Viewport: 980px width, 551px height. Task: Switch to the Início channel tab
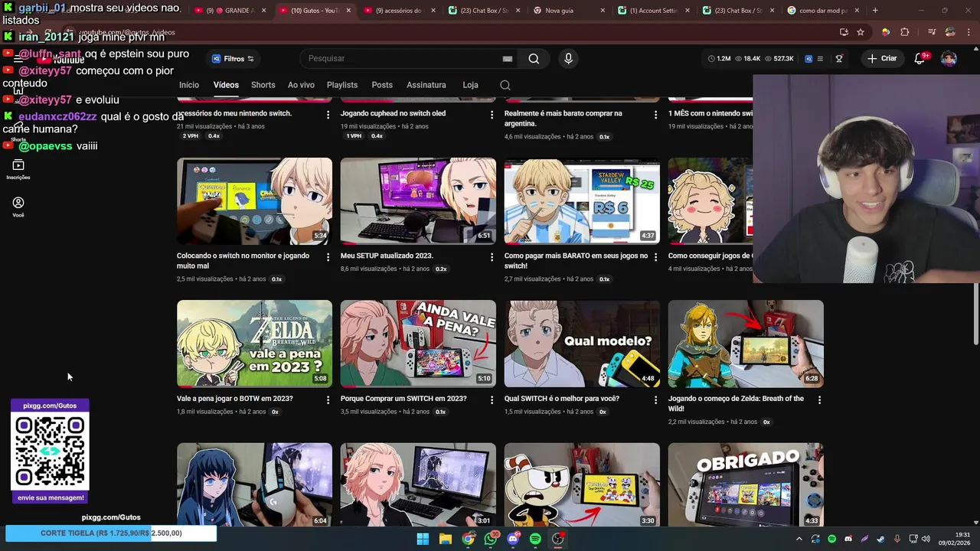click(x=189, y=85)
